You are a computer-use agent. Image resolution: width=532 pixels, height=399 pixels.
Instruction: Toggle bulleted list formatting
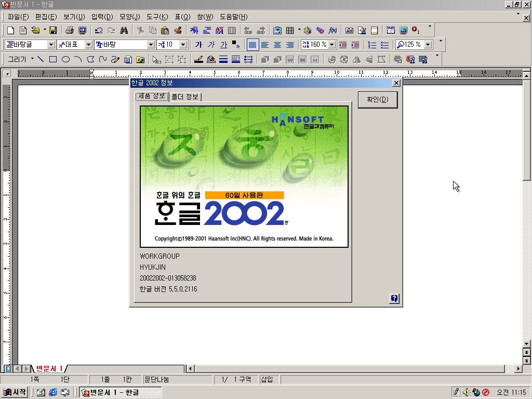[385, 45]
